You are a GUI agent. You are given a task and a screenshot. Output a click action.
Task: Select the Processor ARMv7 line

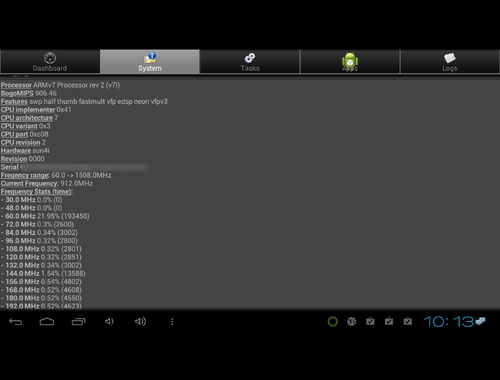[x=60, y=85]
